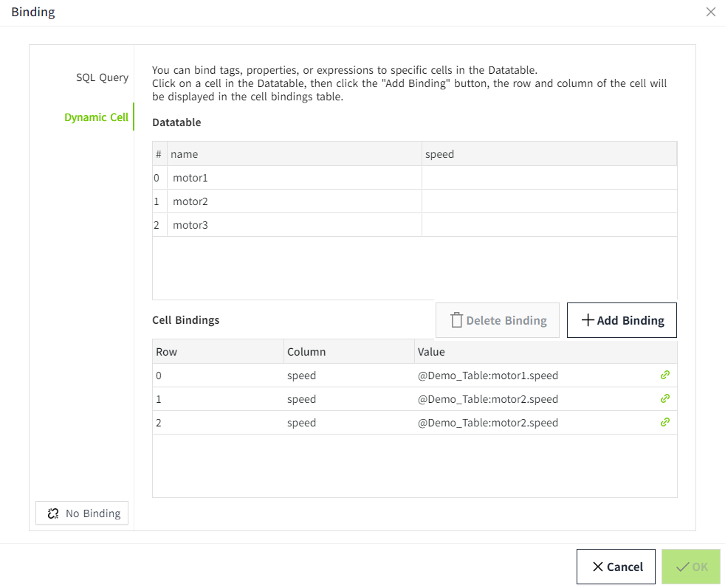Click the Delete Binding button

coord(498,320)
